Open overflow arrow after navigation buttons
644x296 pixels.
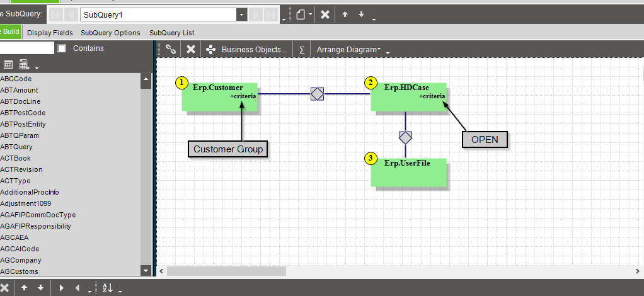(284, 19)
